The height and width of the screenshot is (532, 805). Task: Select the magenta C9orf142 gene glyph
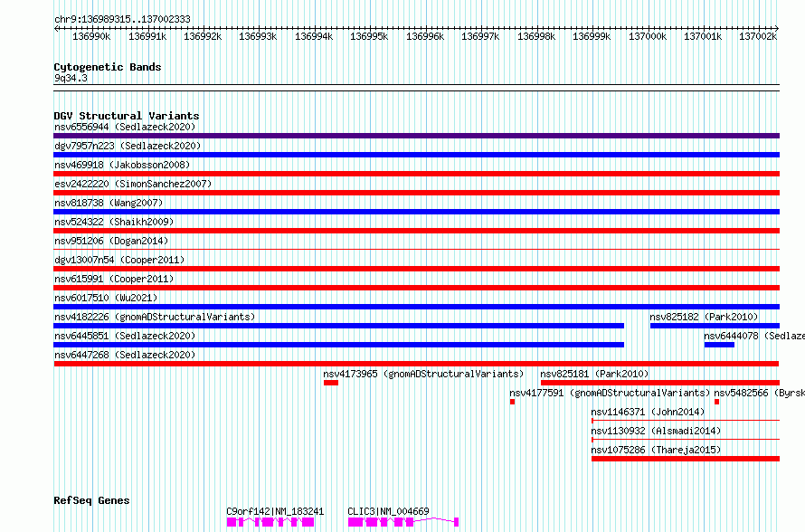point(270,522)
